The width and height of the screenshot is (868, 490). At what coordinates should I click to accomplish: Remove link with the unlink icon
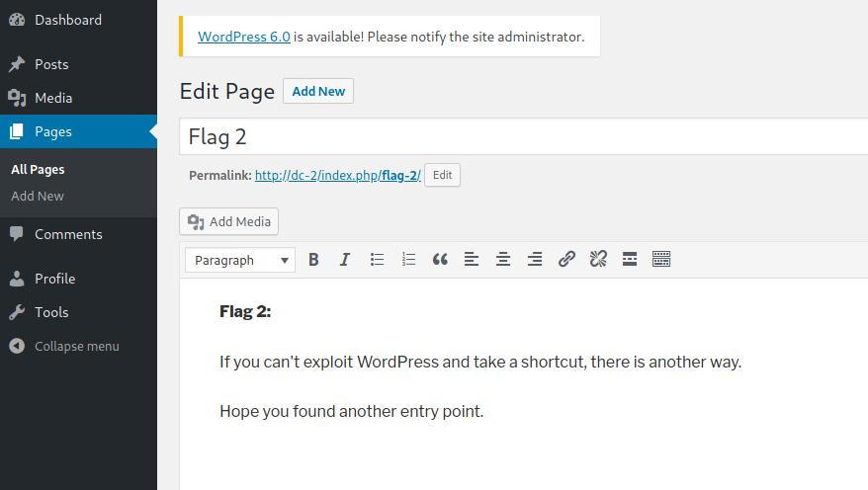tap(598, 260)
